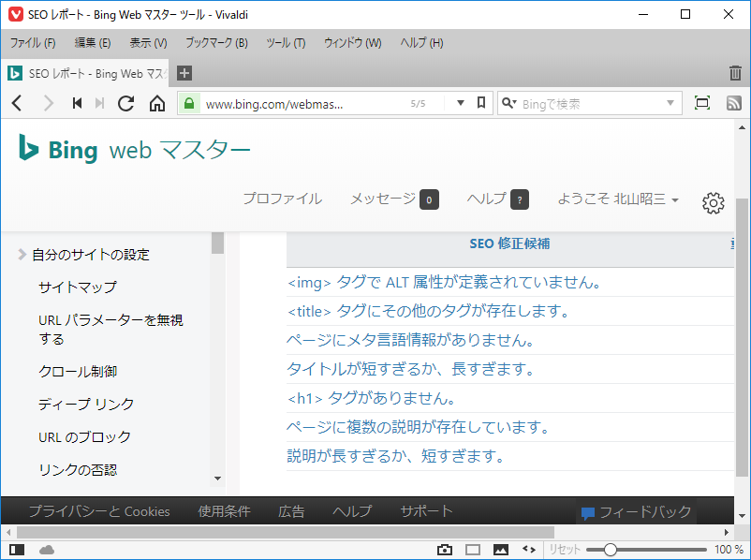Viewport: 751px width, 560px height.
Task: Open <title> タグにその他のタグ issue link
Action: pyautogui.click(x=428, y=311)
